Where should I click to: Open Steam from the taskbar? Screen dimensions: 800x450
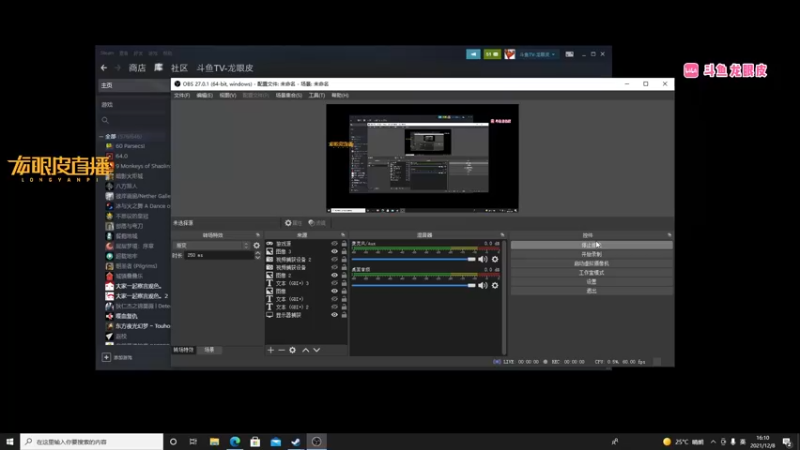click(296, 441)
